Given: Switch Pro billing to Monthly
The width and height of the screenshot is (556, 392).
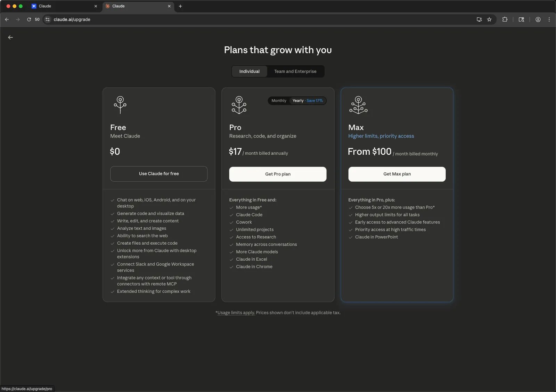Looking at the screenshot, I should pos(279,101).
